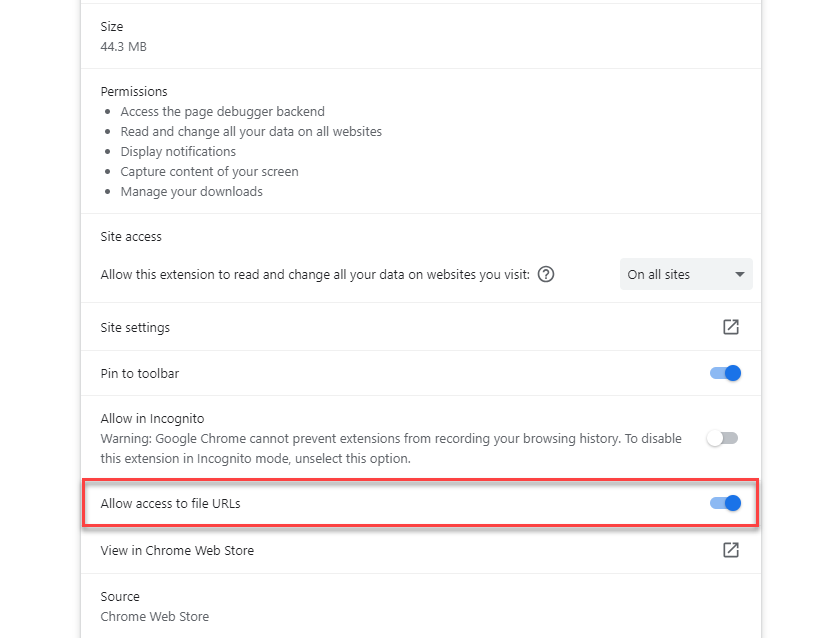Click the arrow on the site access selector
The width and height of the screenshot is (825, 638).
click(740, 274)
